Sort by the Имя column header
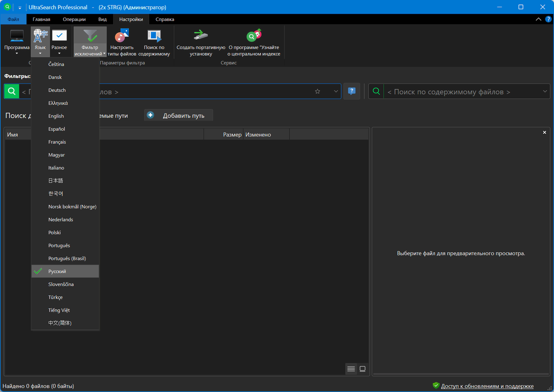 (x=18, y=134)
